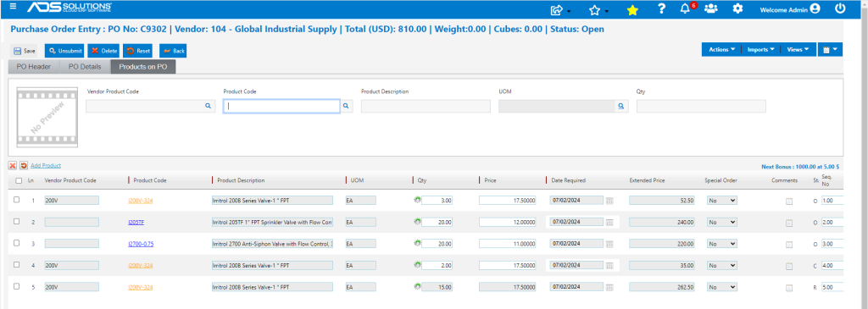Viewport: 868px width, 309px height.
Task: Switch to PO Details tab
Action: pos(85,67)
